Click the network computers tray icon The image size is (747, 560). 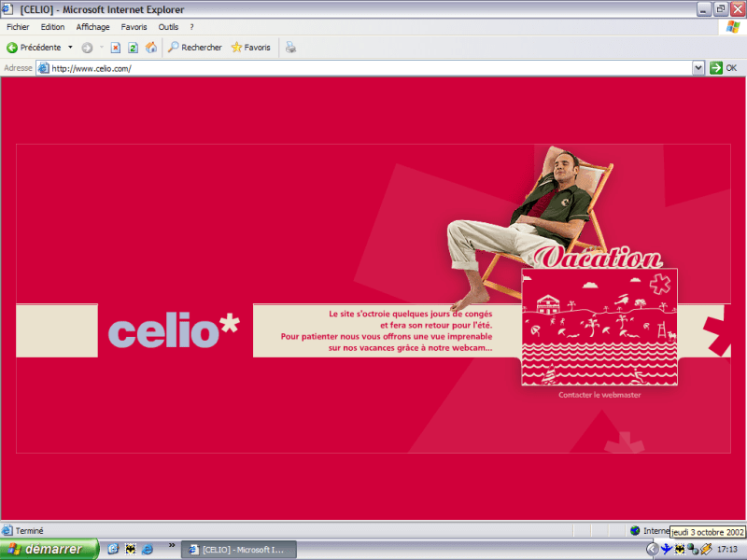693,549
